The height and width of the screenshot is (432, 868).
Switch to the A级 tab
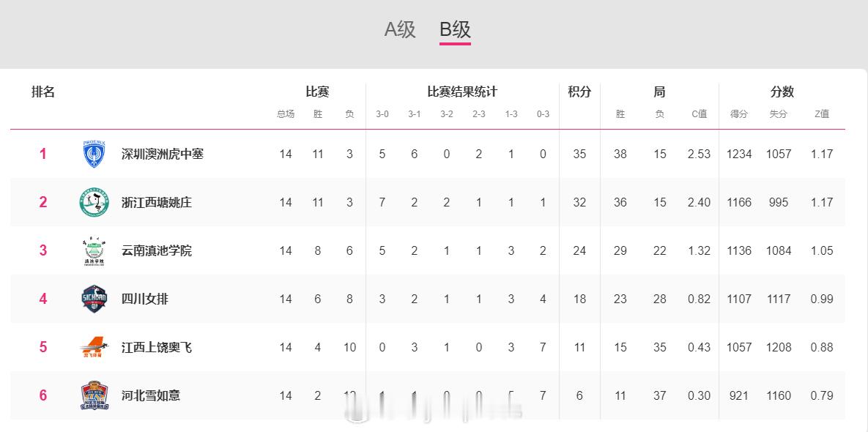400,29
